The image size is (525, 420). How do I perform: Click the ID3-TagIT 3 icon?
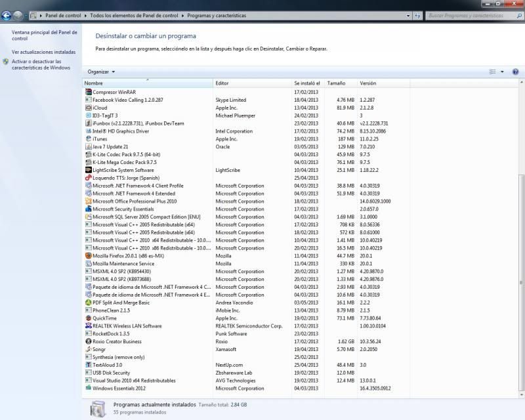point(89,115)
